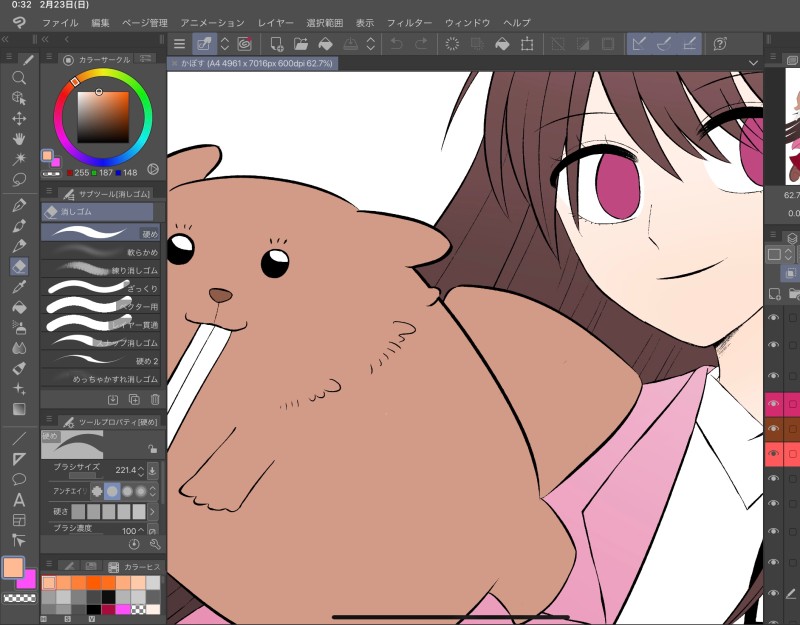Pick the magenta swatch in color history
This screenshot has width=800, height=625.
[122, 609]
